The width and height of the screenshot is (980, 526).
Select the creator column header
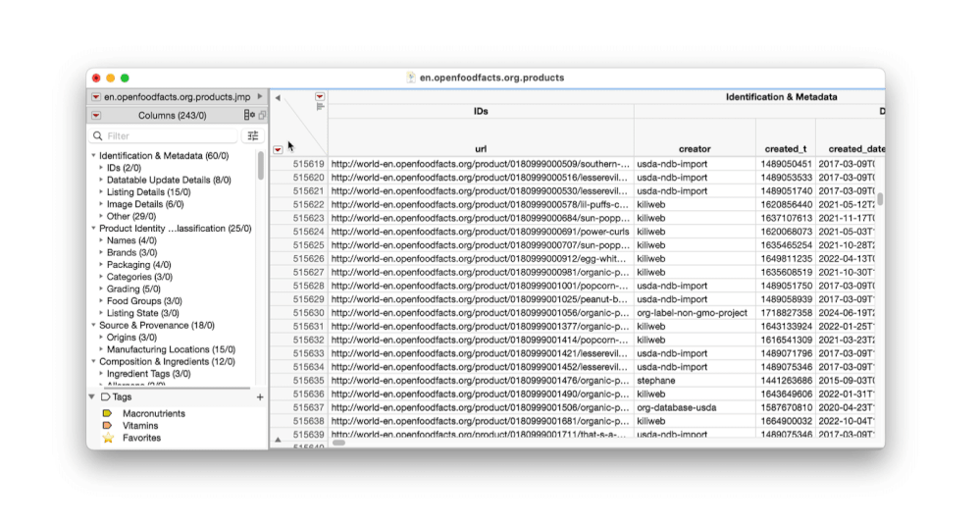click(x=695, y=149)
